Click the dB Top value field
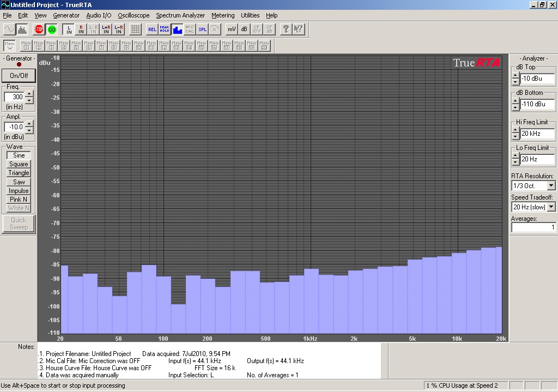This screenshot has width=558, height=392. pos(537,79)
